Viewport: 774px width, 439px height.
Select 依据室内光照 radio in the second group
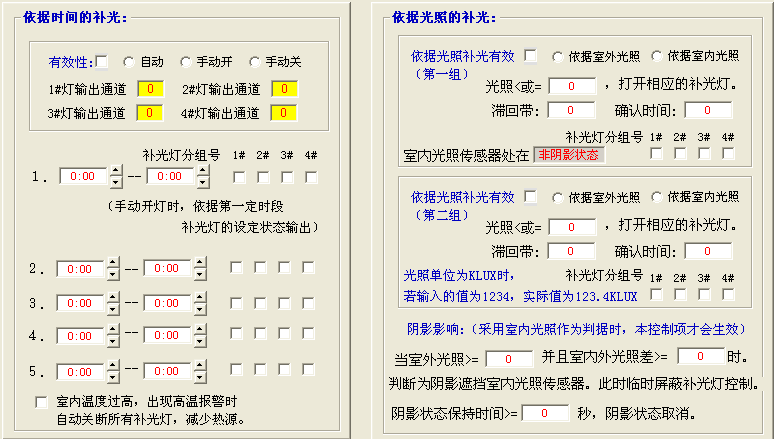tap(658, 196)
